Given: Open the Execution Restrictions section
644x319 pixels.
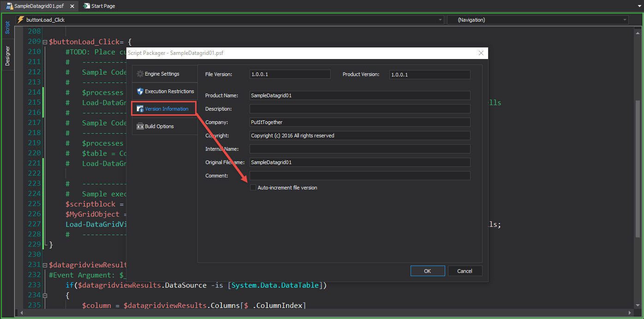Looking at the screenshot, I should [164, 91].
